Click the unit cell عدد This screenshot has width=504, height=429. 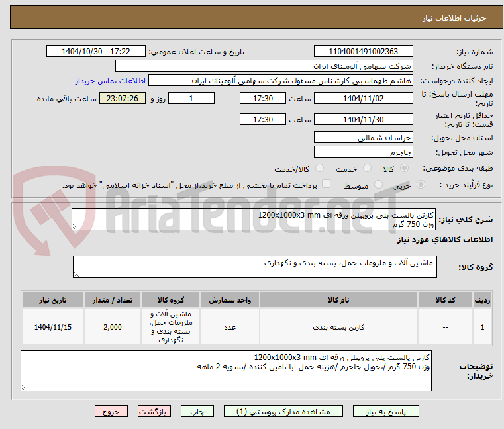coord(230,327)
